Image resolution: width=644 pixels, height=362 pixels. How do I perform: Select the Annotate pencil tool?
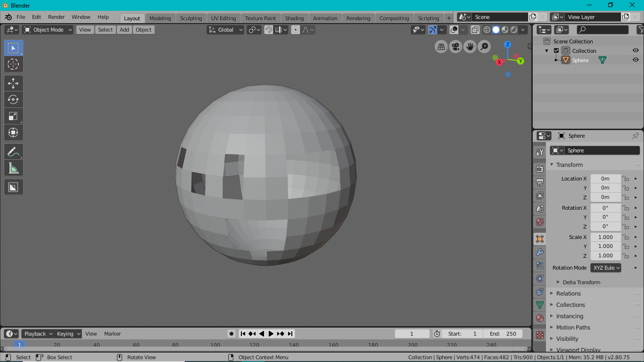coord(13,152)
